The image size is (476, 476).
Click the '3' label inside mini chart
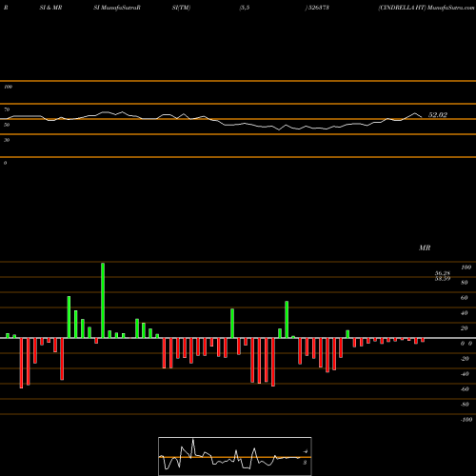tap(305, 463)
